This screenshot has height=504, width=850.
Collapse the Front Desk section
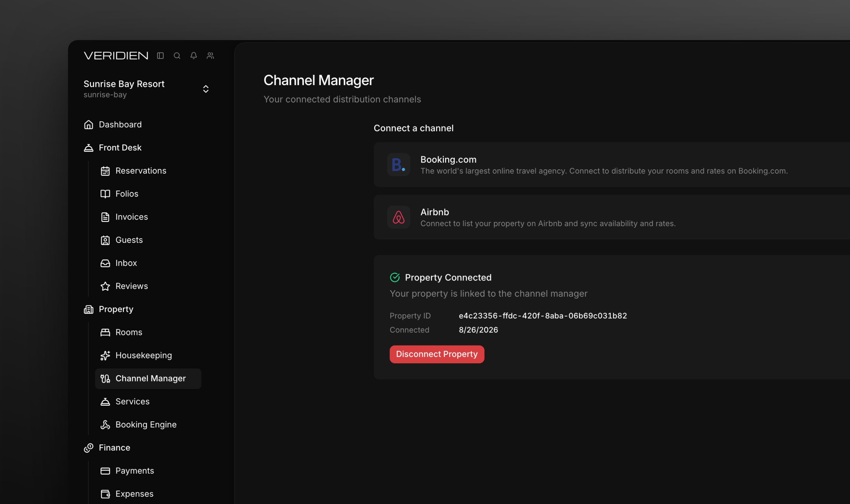click(x=120, y=147)
